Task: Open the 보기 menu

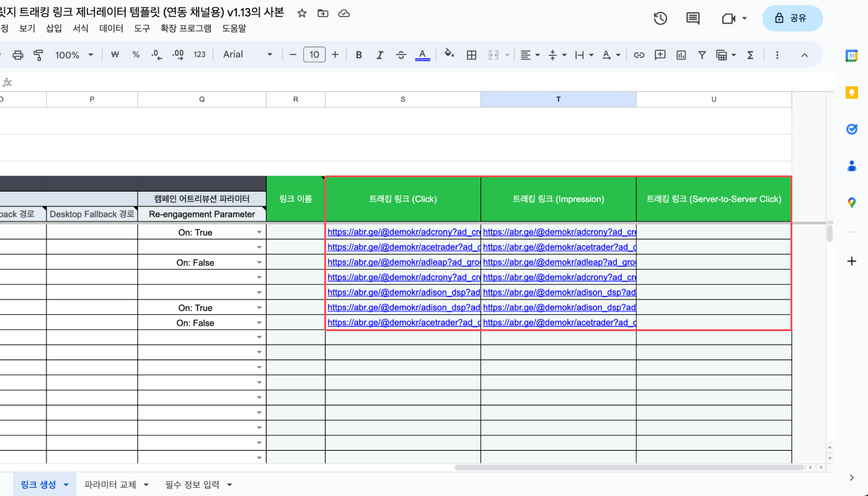Action: click(27, 28)
